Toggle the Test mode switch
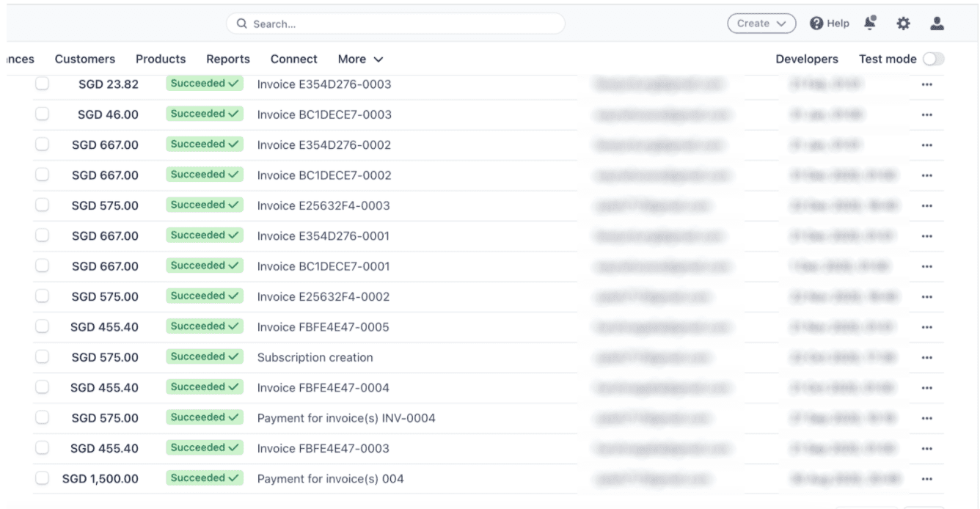Screen dimensions: 980x509 click(x=933, y=59)
